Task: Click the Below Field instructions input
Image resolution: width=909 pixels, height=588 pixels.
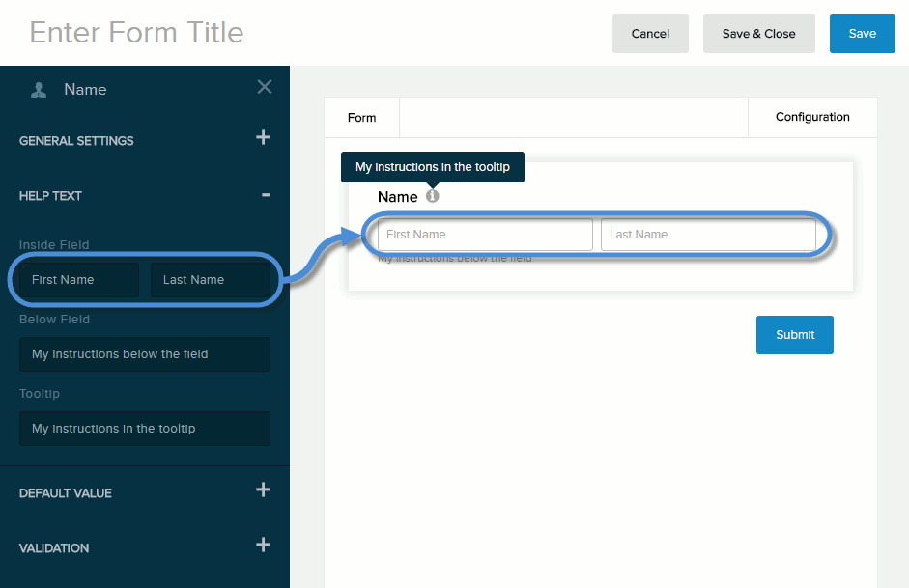Action: [x=145, y=354]
